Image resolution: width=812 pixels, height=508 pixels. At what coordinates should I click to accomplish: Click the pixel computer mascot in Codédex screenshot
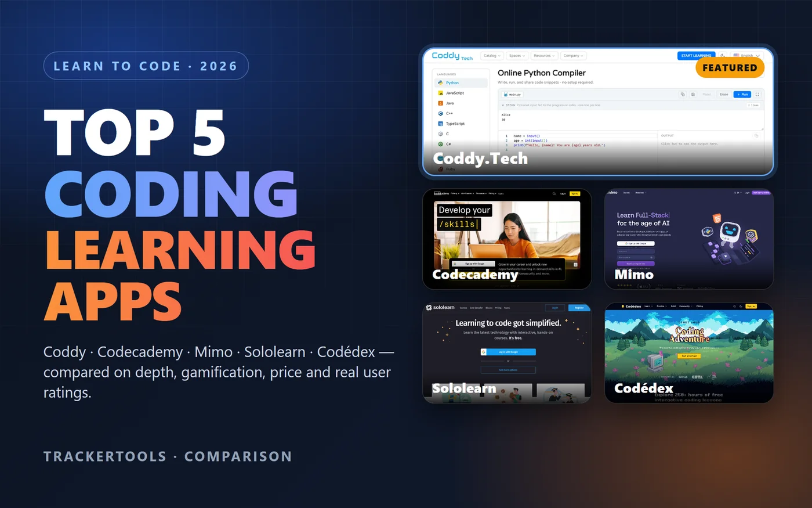tap(655, 362)
